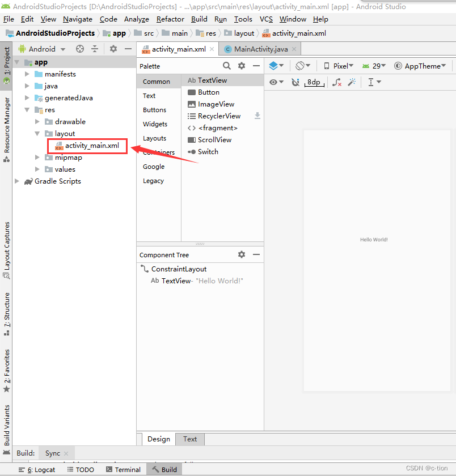Set default margins 8dp

pos(314,82)
